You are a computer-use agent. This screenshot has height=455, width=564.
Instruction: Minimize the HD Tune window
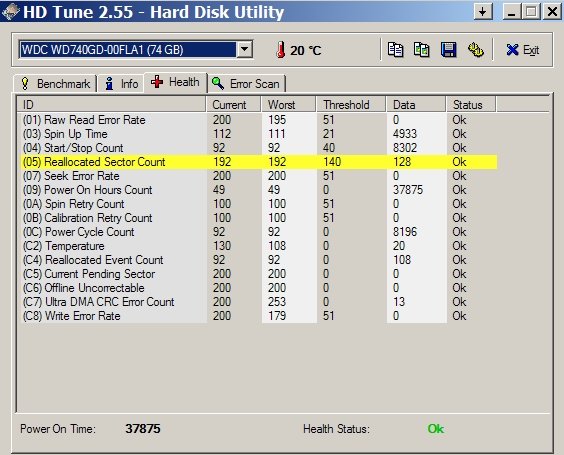point(511,12)
